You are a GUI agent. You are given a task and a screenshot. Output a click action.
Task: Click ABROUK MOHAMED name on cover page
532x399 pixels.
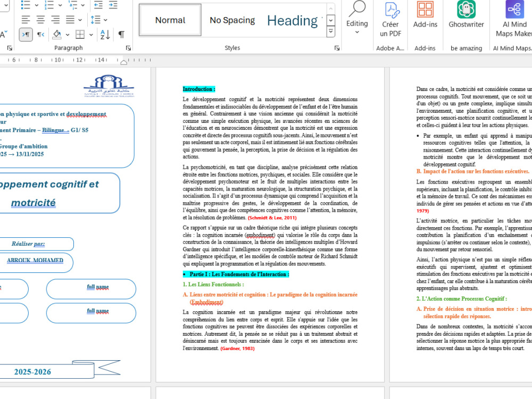pyautogui.click(x=35, y=260)
